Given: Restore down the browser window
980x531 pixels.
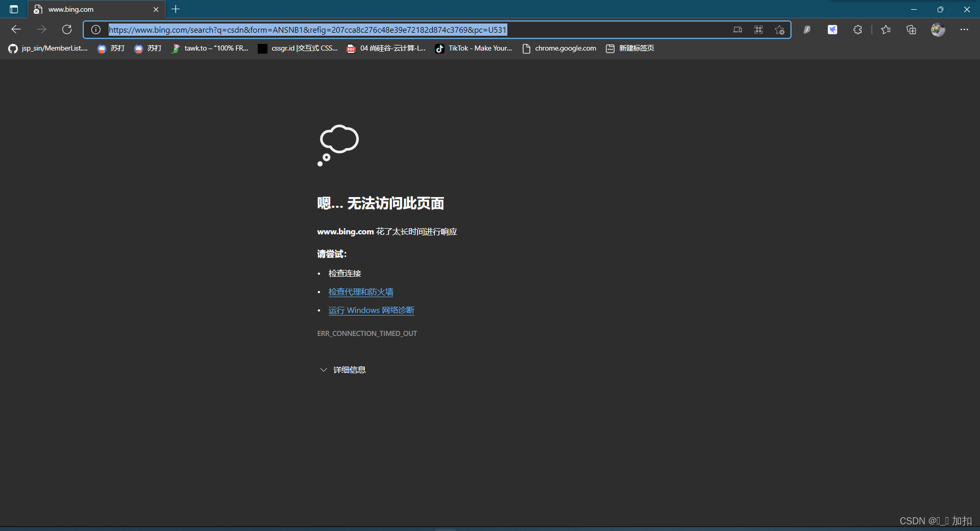Looking at the screenshot, I should tap(940, 9).
